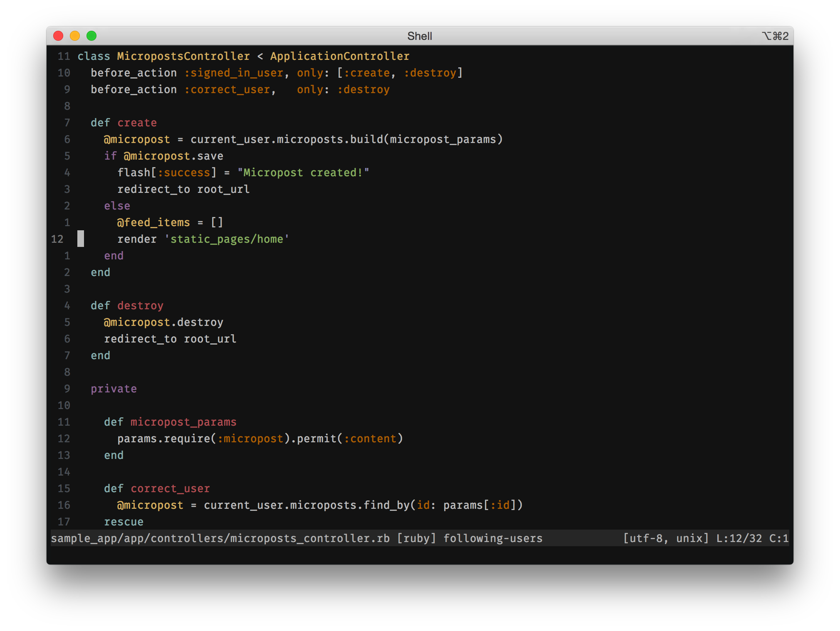
Task: Click 'redirect_to root_url' in create method
Action: [183, 189]
